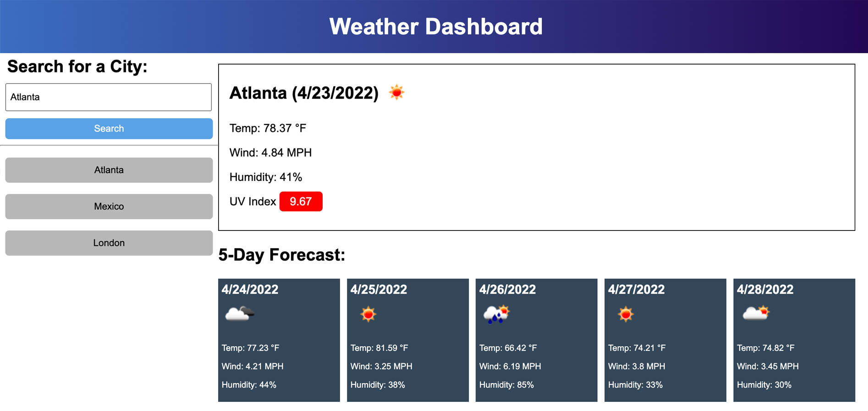
Task: Select Atlanta from search history
Action: click(x=109, y=170)
